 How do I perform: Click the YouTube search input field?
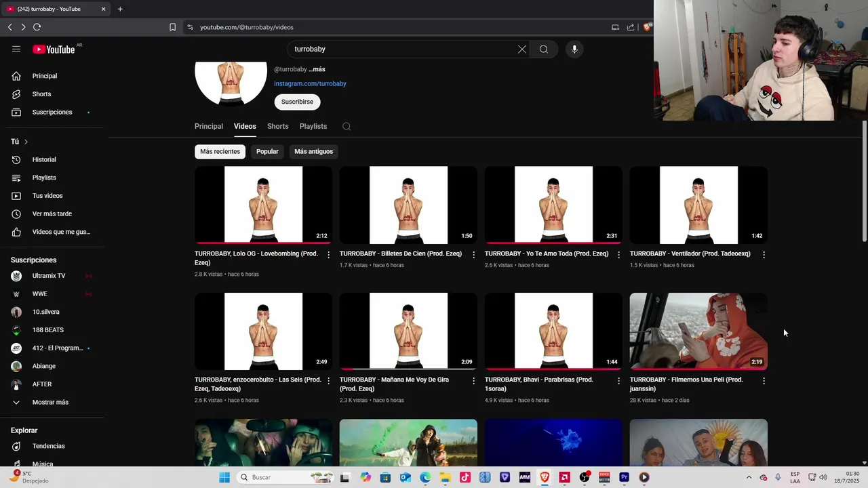[x=400, y=49]
